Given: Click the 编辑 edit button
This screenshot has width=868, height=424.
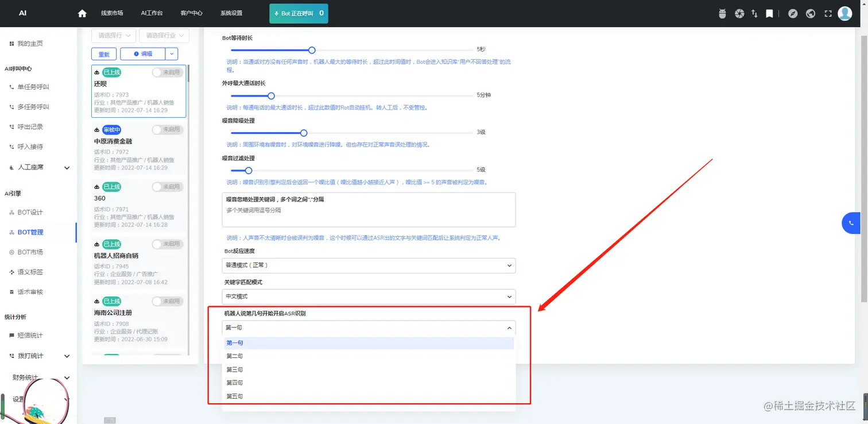Looking at the screenshot, I should click(x=143, y=53).
